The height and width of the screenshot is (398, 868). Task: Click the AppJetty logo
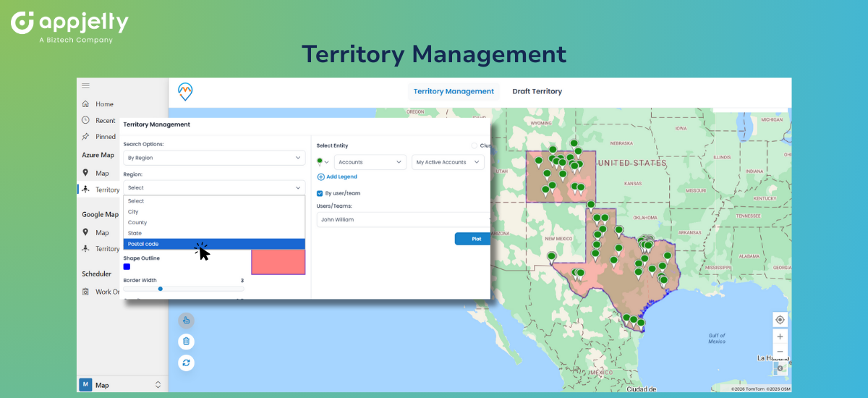pyautogui.click(x=69, y=27)
